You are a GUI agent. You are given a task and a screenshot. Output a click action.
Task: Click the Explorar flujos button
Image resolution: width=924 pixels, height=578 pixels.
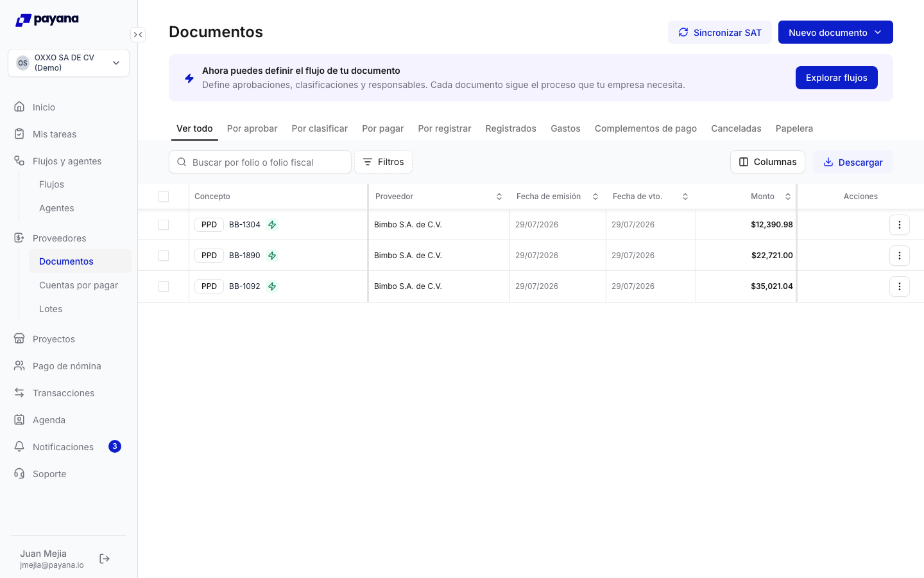[837, 78]
